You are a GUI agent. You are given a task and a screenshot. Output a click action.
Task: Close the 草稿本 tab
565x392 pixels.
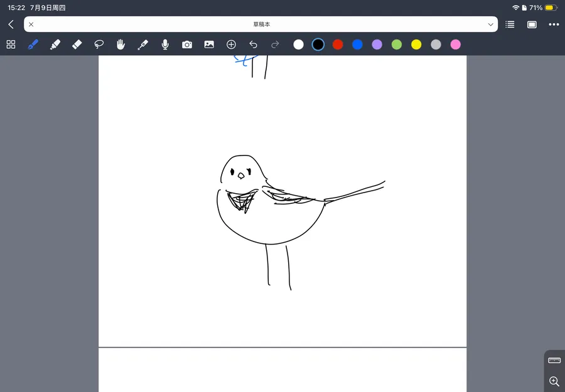coord(31,24)
